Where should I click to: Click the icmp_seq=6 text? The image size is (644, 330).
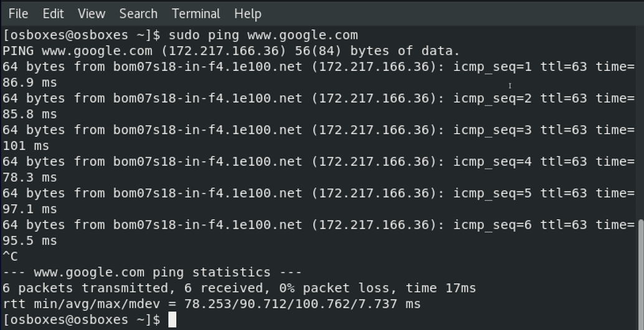coord(492,225)
